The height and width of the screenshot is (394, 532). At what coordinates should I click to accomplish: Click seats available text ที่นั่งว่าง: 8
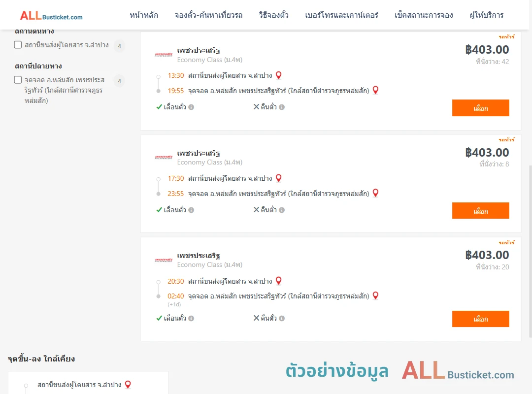(494, 164)
